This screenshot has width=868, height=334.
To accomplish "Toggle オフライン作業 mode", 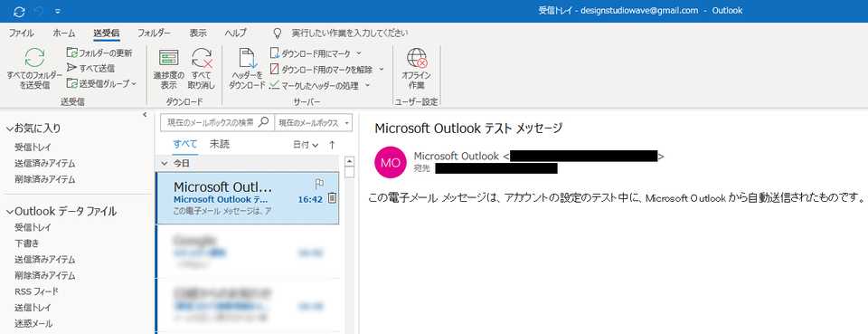I will [416, 69].
